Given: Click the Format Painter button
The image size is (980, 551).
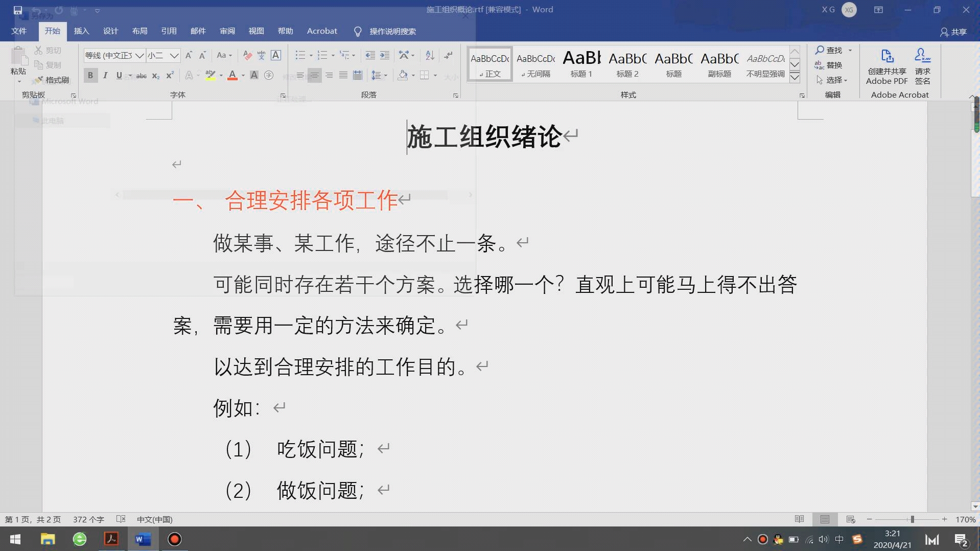Looking at the screenshot, I should pyautogui.click(x=52, y=80).
